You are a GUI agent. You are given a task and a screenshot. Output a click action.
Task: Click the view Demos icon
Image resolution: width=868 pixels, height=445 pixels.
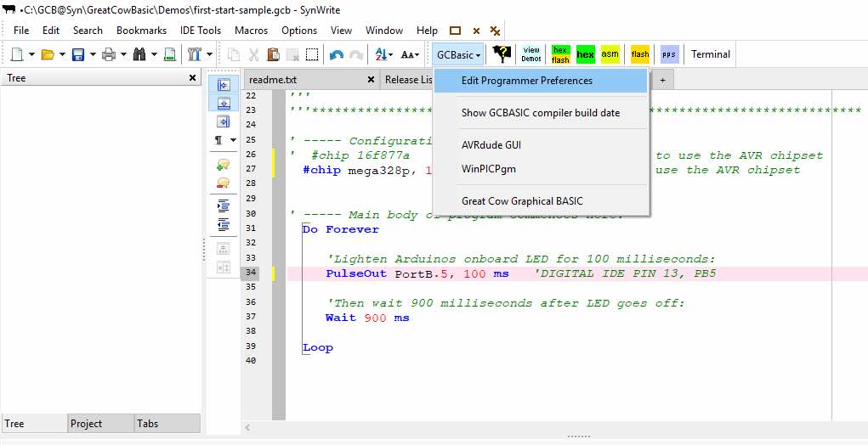pos(530,54)
